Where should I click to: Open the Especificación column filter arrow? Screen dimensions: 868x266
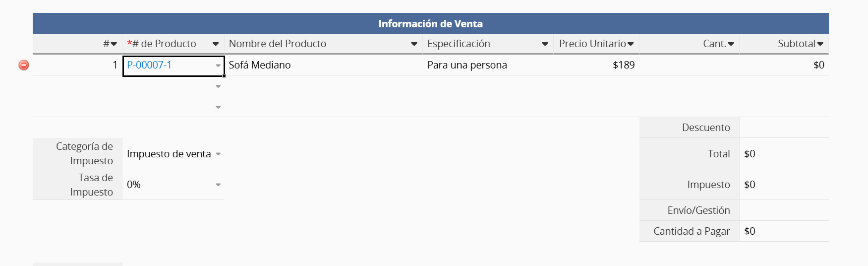click(x=545, y=44)
